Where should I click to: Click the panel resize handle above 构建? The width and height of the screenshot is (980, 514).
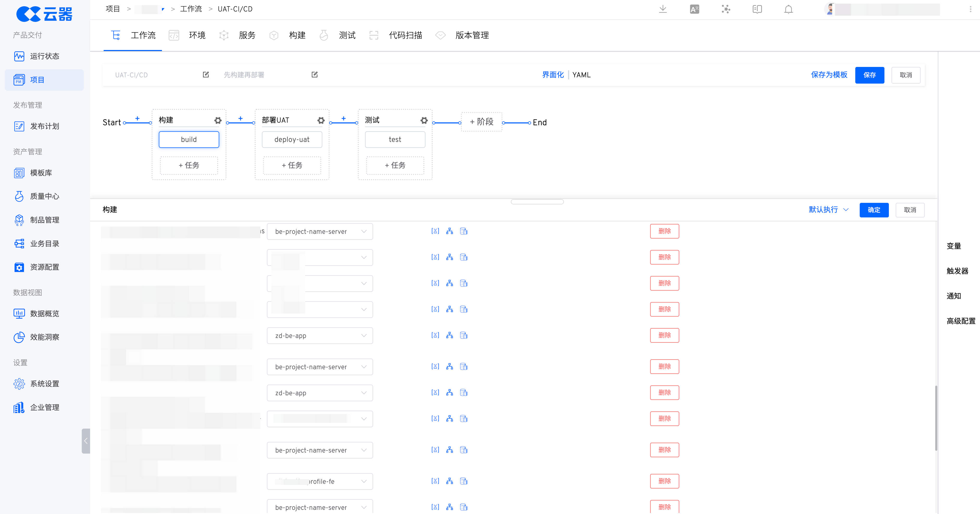537,202
